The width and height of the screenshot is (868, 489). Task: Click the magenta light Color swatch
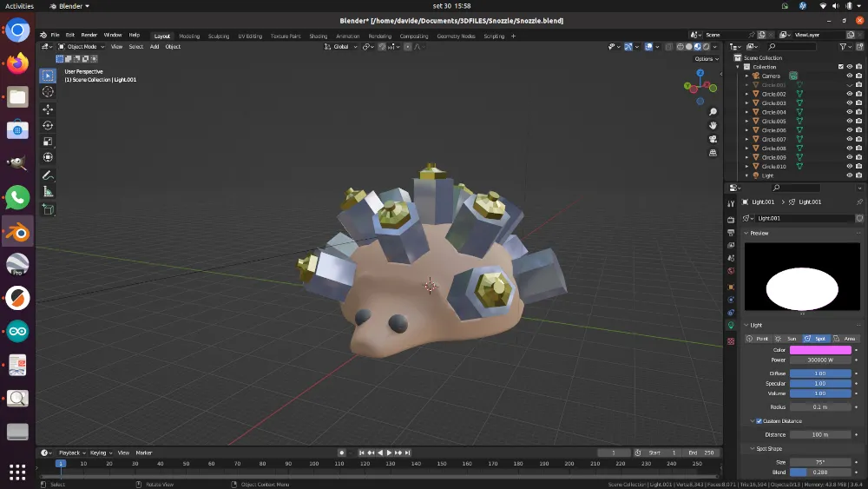coord(820,350)
